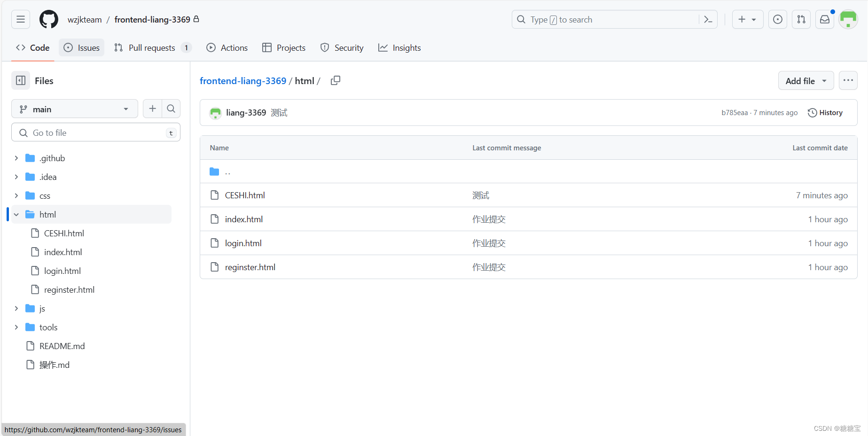
Task: Open the main branch selector dropdown
Action: [74, 109]
